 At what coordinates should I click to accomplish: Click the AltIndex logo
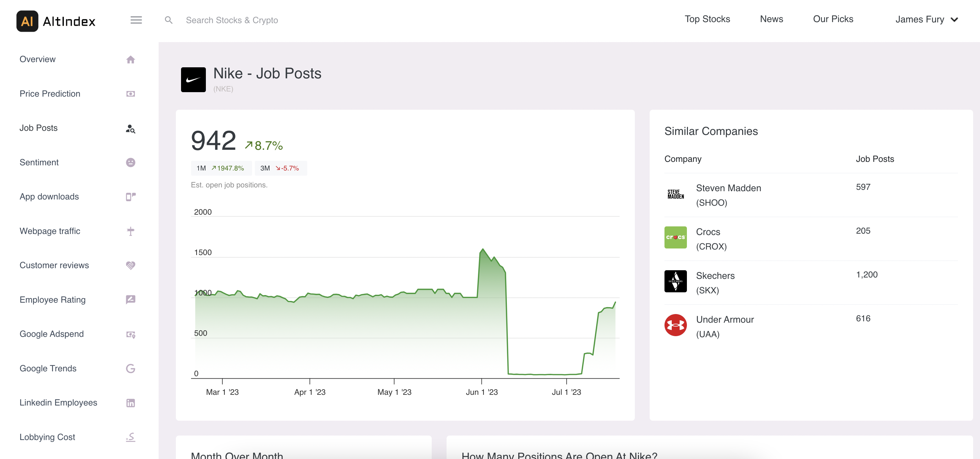(x=56, y=21)
